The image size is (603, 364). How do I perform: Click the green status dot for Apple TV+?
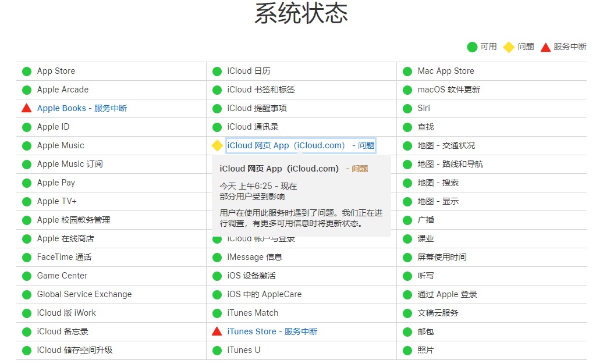point(27,201)
